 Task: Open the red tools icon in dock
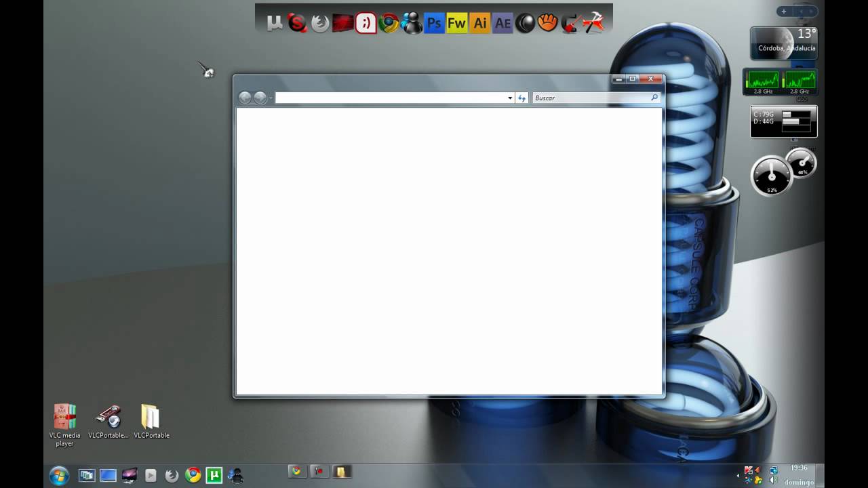click(x=593, y=24)
